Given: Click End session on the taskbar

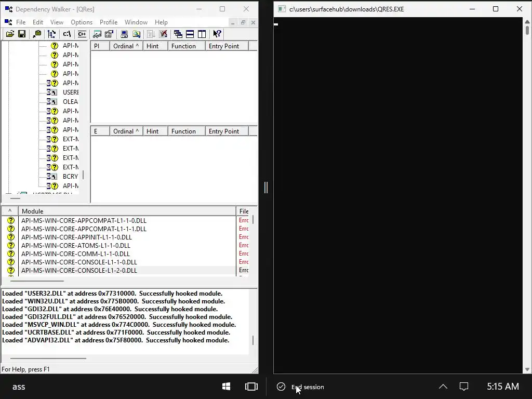Looking at the screenshot, I should click(x=300, y=387).
